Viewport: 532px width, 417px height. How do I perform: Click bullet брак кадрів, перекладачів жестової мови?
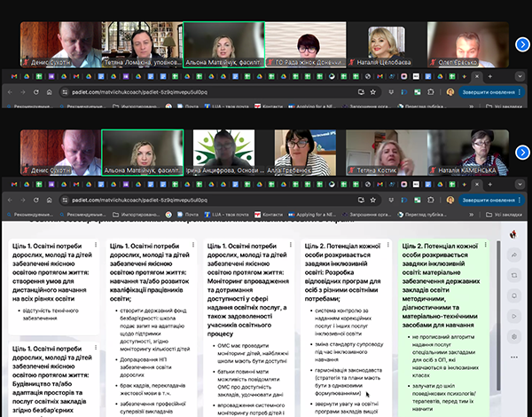tap(153, 389)
